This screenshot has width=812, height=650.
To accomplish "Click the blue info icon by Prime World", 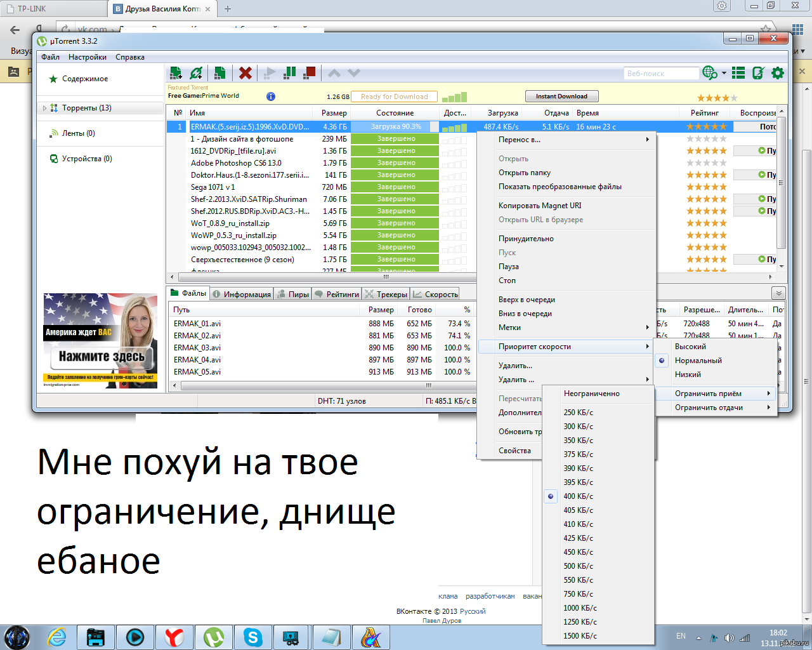I will 271,96.
